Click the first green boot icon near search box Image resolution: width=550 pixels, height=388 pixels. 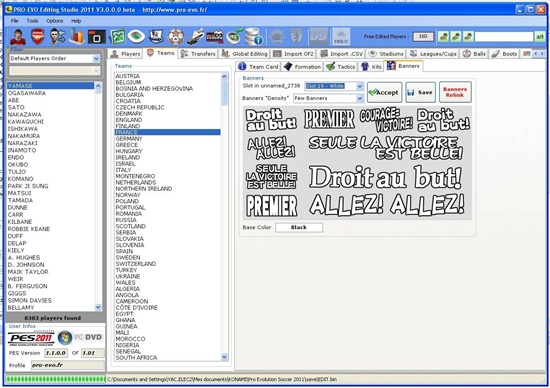pyautogui.click(x=443, y=36)
